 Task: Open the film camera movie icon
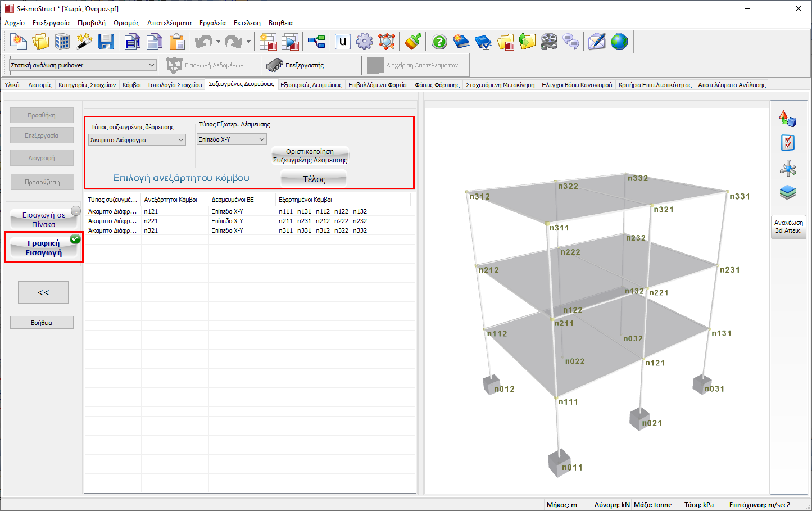(x=549, y=42)
